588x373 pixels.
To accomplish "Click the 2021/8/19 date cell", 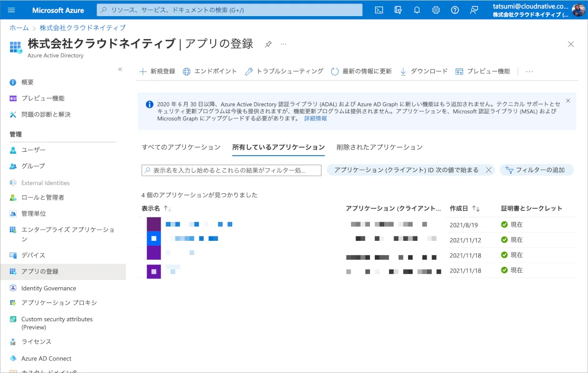I will [464, 225].
